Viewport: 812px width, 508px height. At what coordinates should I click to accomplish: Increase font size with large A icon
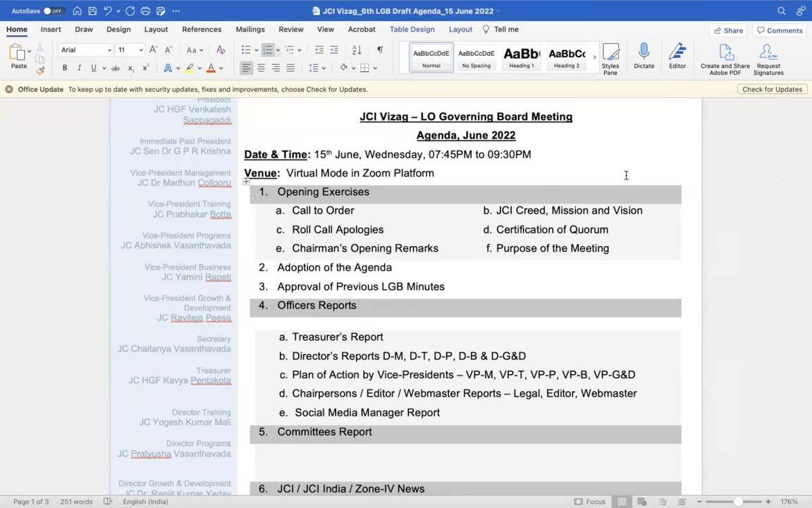click(x=153, y=50)
